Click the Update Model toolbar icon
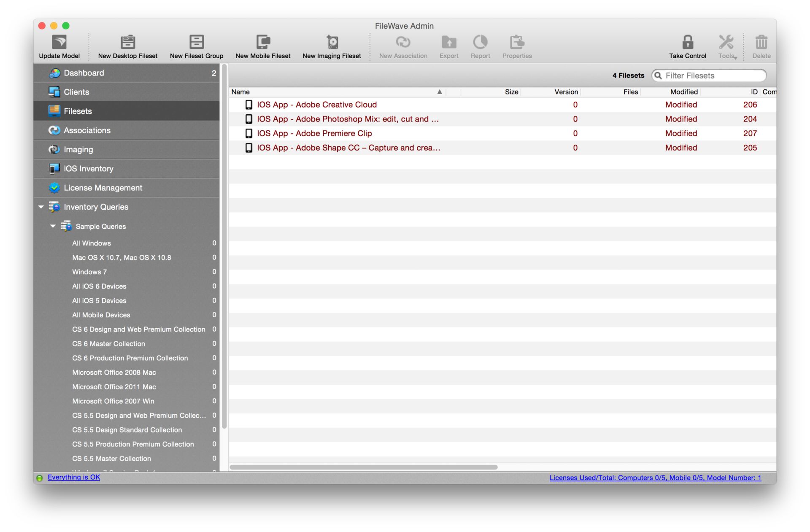Screen dimensions: 810x532 click(x=59, y=42)
